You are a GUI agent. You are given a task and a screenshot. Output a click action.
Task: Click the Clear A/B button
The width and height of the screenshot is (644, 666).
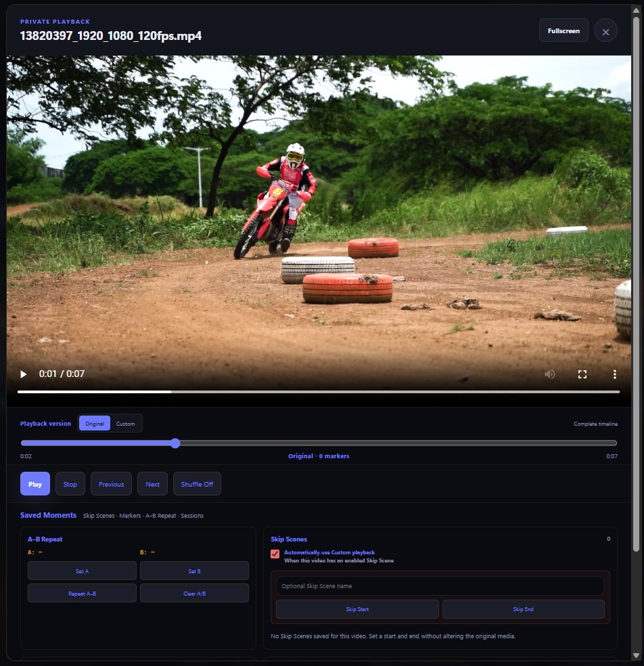[194, 594]
